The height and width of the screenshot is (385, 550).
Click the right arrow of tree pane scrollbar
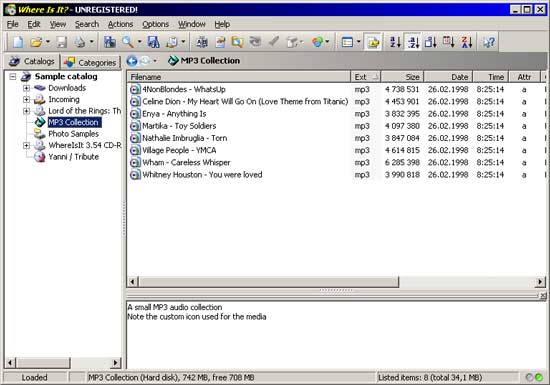click(x=115, y=363)
